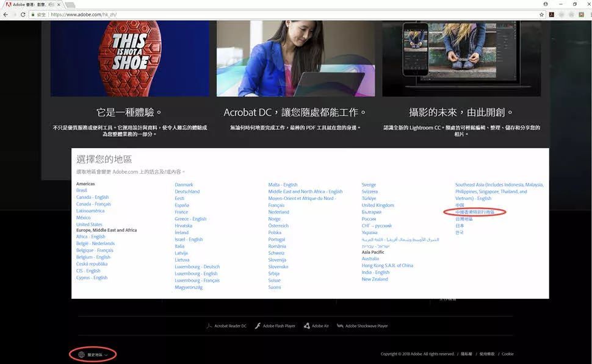Select Polska region link
Image resolution: width=592 pixels, height=364 pixels.
pyautogui.click(x=275, y=232)
